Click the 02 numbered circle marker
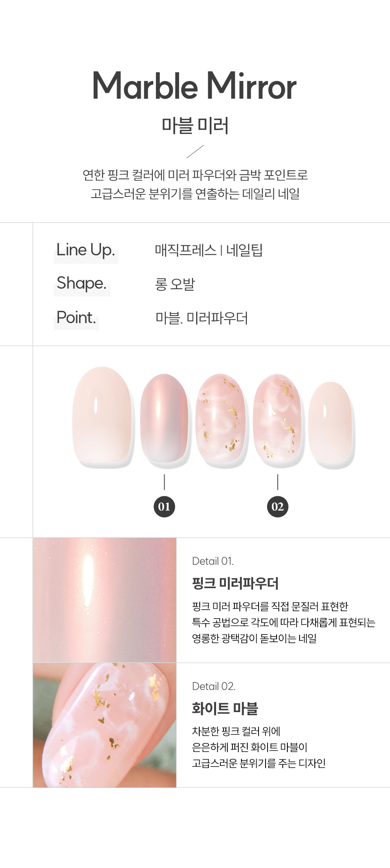 277,506
